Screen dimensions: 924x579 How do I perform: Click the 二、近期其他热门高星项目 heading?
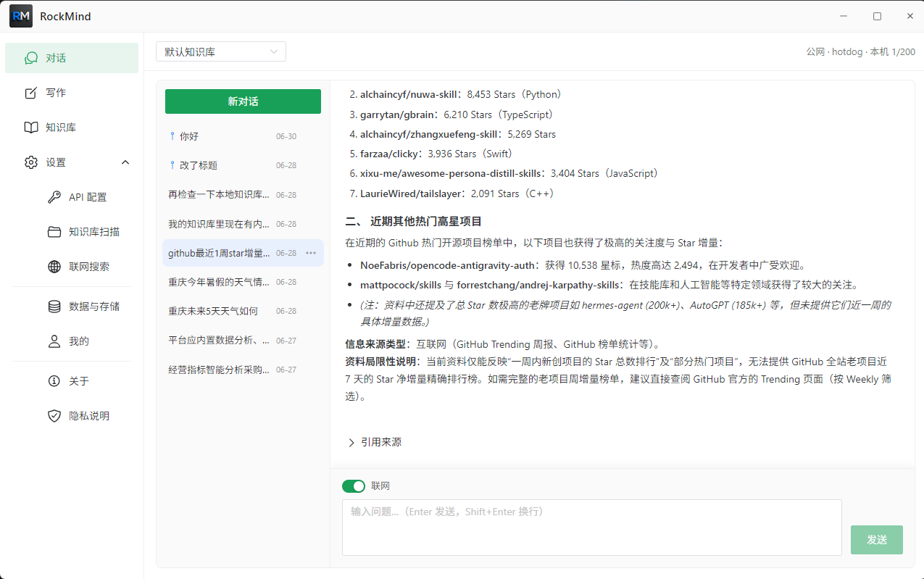click(413, 221)
